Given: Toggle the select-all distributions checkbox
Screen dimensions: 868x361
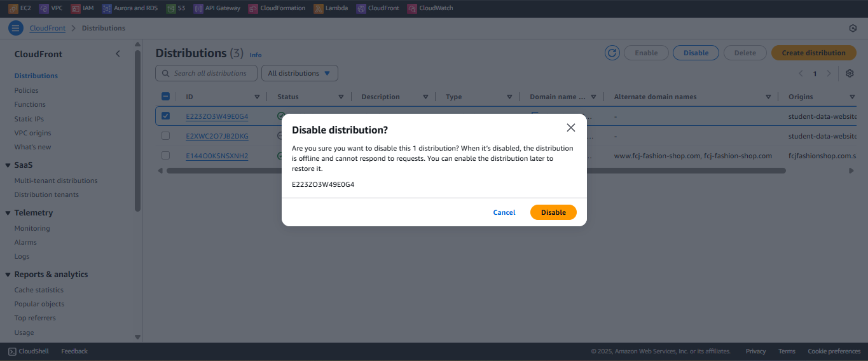Looking at the screenshot, I should coord(165,97).
